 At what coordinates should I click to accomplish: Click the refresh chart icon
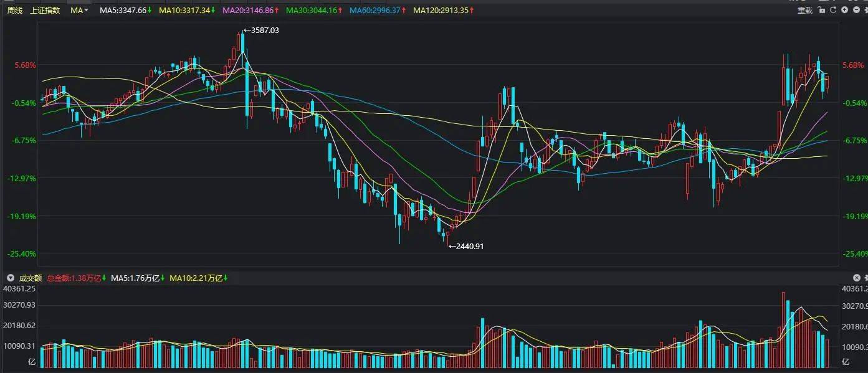[x=833, y=10]
